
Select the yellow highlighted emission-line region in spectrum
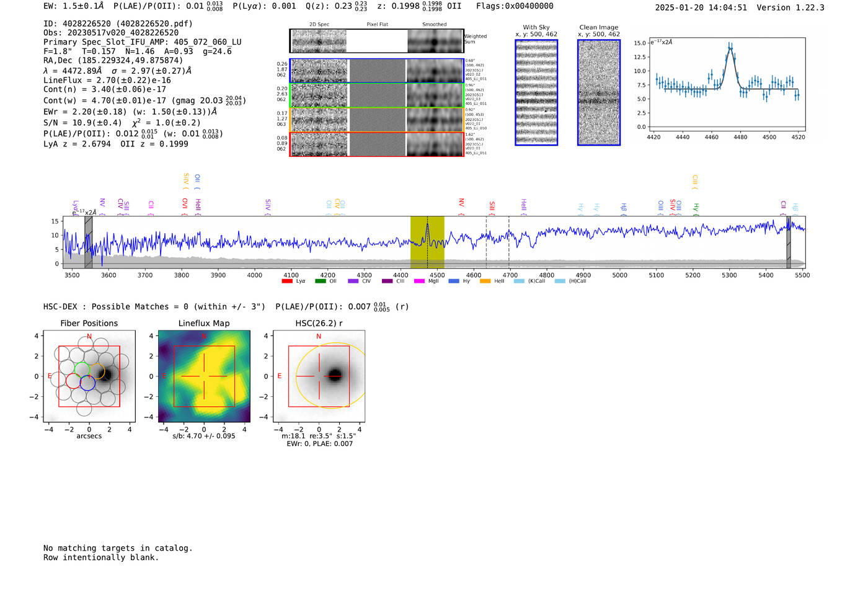click(427, 242)
